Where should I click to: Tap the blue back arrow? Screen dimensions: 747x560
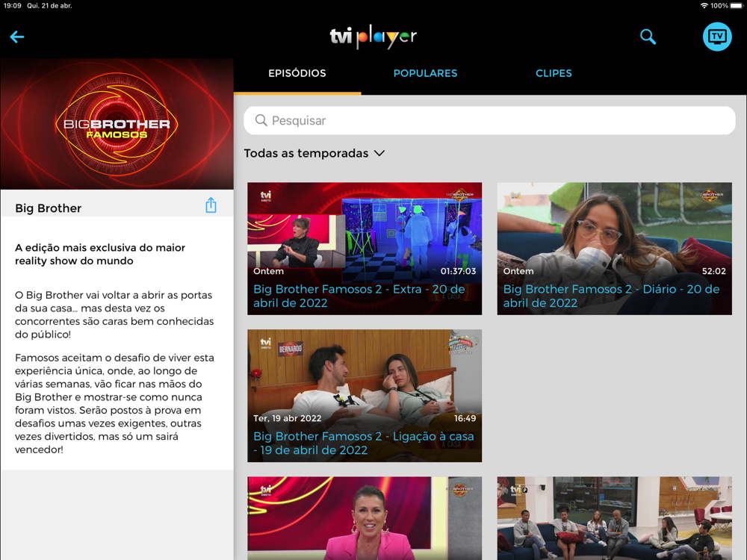[x=17, y=37]
